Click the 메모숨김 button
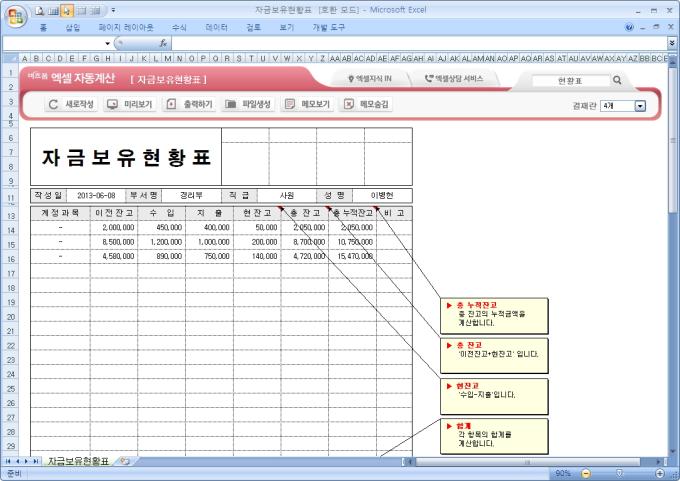680x481 pixels. coord(366,104)
